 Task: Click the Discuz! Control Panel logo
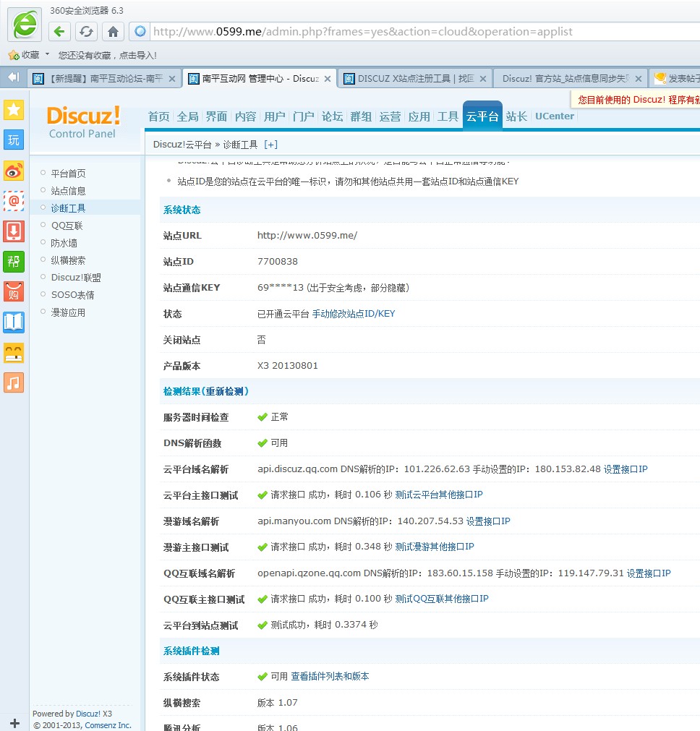coord(83,122)
